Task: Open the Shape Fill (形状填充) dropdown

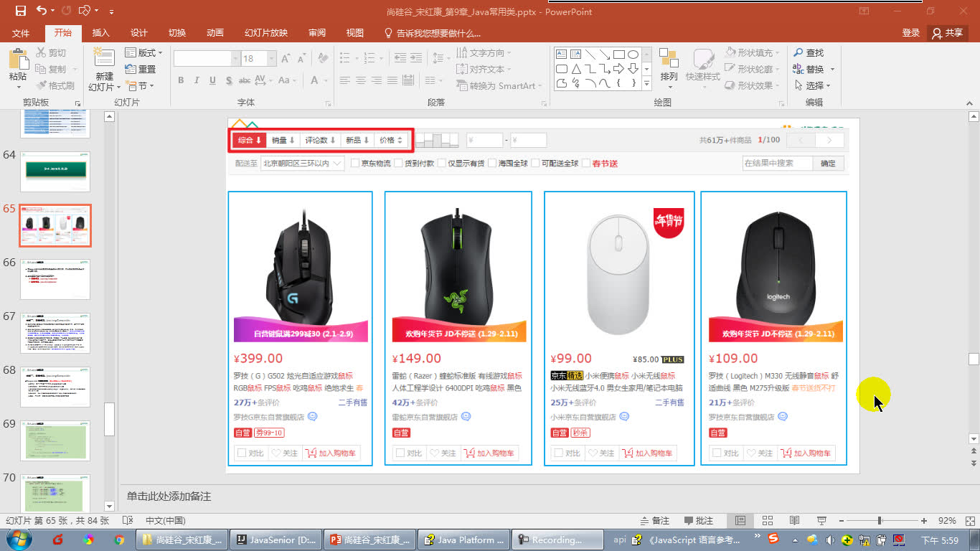Action: pyautogui.click(x=753, y=53)
